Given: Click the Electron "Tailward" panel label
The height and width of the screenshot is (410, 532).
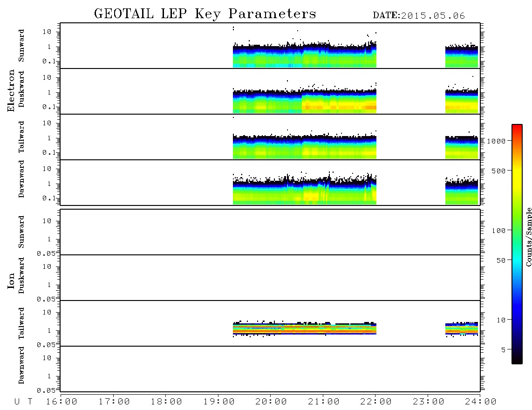Looking at the screenshot, I should click(21, 137).
